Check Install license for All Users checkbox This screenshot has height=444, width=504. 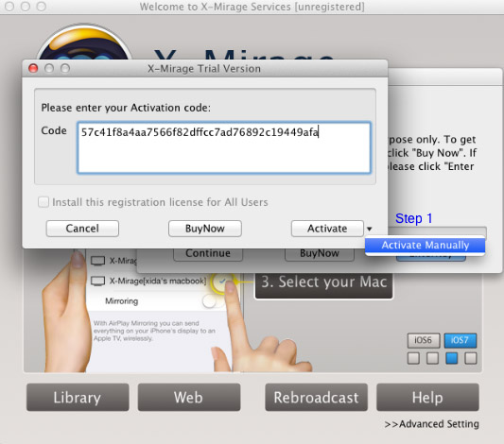pos(43,202)
